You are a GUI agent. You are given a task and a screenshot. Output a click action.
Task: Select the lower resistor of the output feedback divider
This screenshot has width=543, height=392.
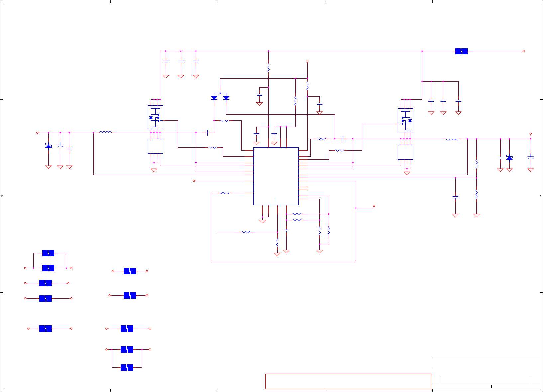[476, 194]
